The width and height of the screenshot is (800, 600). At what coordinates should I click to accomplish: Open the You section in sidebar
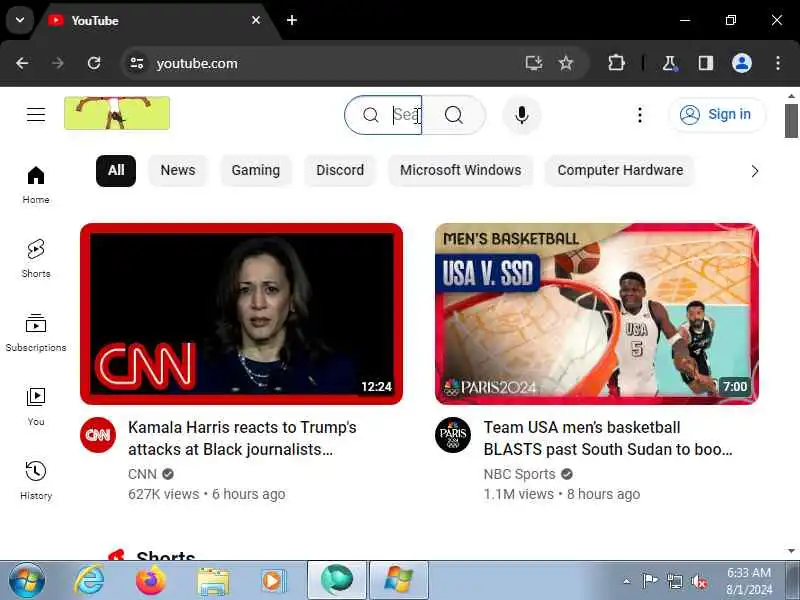(x=36, y=407)
